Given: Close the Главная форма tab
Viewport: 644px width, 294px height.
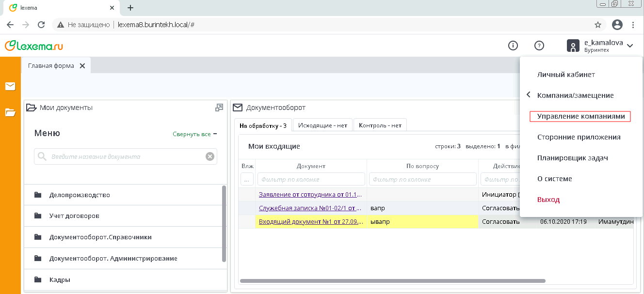Looking at the screenshot, I should click(82, 66).
